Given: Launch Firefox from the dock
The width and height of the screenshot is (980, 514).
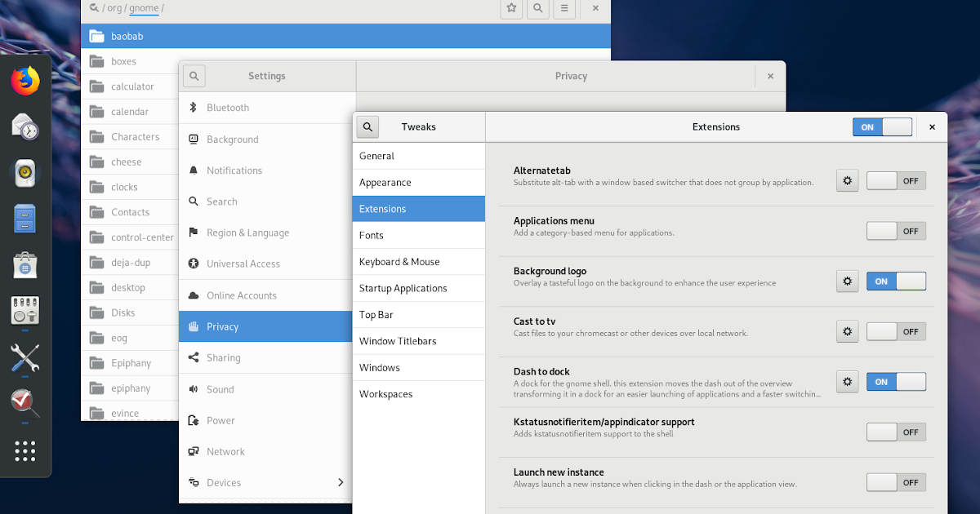Looking at the screenshot, I should (25, 80).
